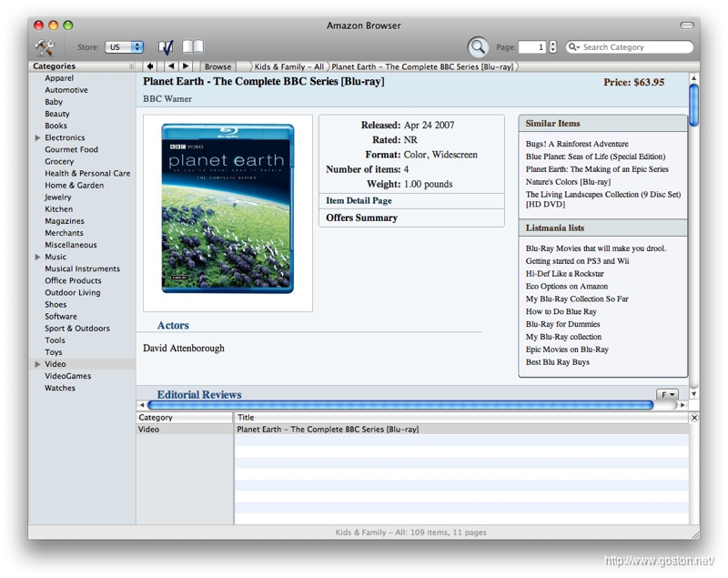Open the F popup menu near Editorial Reviews
728x578 pixels.
667,395
